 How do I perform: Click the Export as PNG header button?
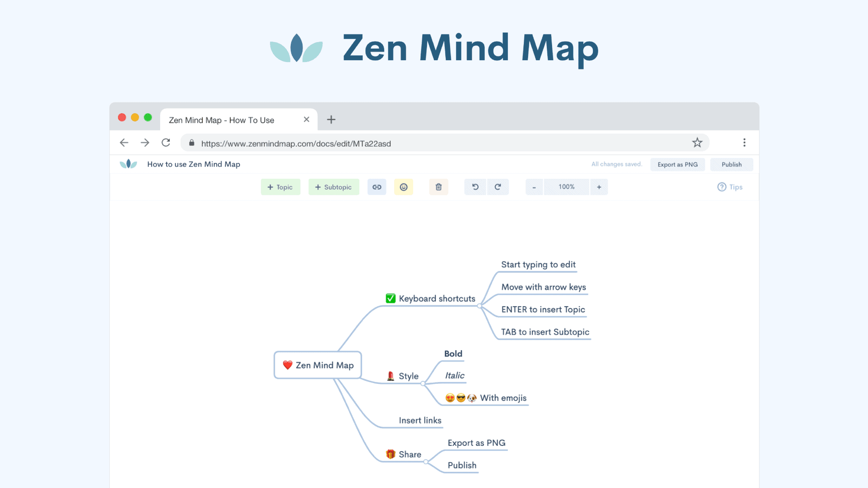(677, 164)
